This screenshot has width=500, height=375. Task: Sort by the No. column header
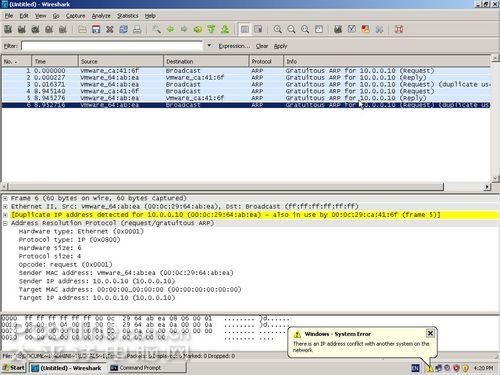point(17,61)
